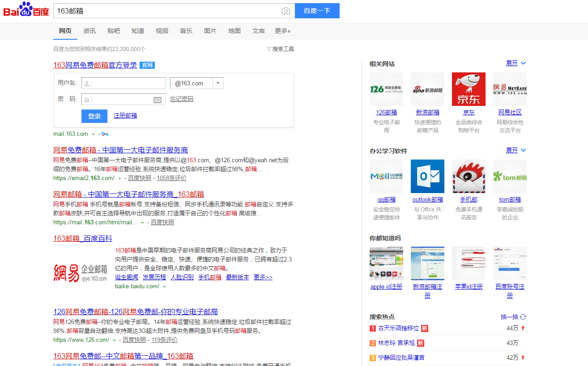Open the apple id注册 screenshot thumbnail
This screenshot has width=588, height=366.
(x=386, y=263)
